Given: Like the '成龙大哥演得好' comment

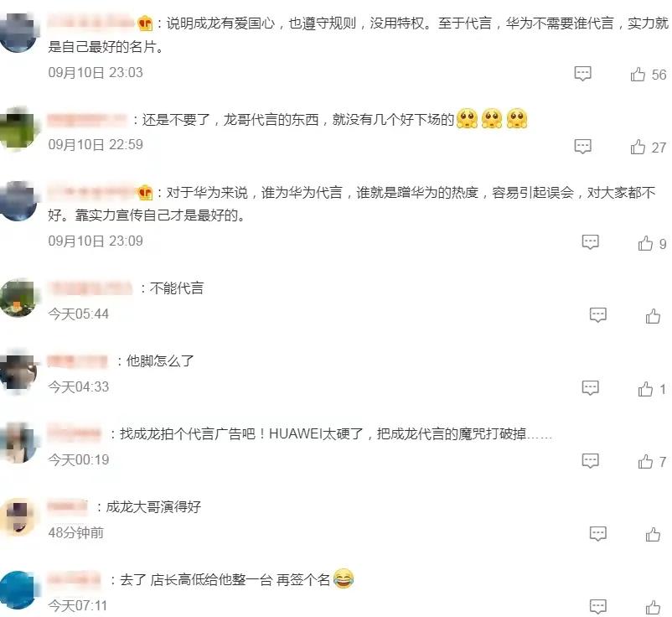Looking at the screenshot, I should (653, 534).
